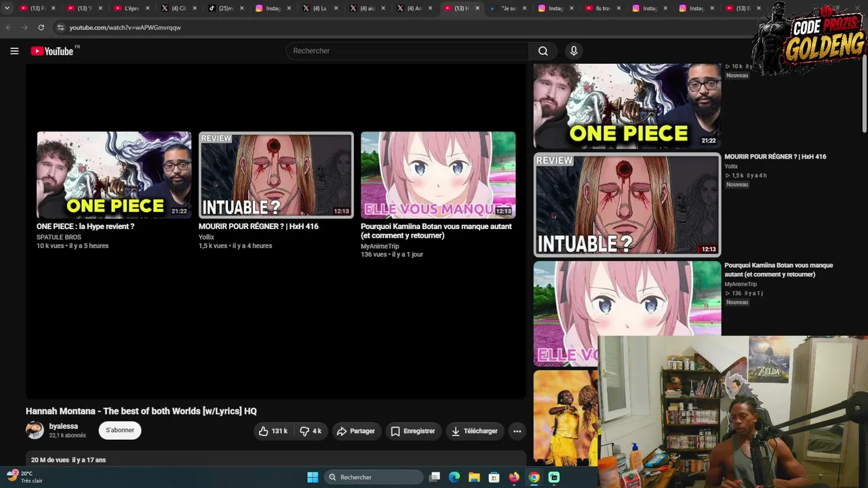Image resolution: width=868 pixels, height=488 pixels.
Task: Open end-screen title "MOURIR POUR RÉGNER ? | HxH 416"
Action: click(258, 226)
